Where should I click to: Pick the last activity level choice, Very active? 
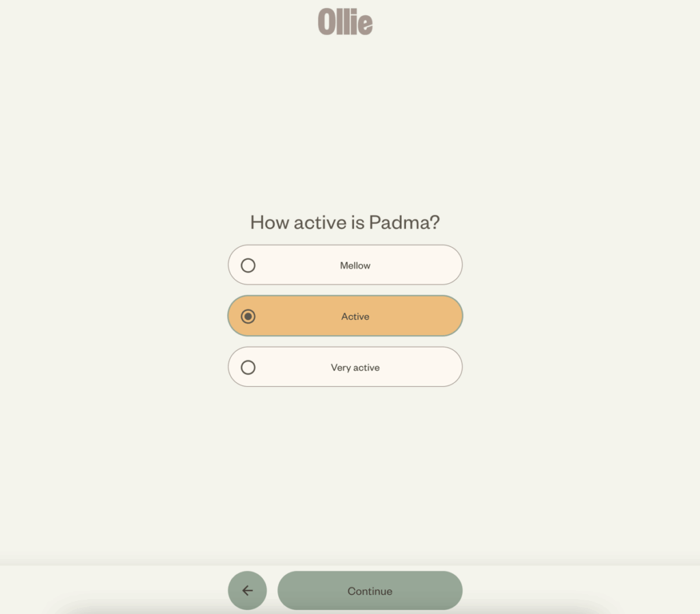345,366
